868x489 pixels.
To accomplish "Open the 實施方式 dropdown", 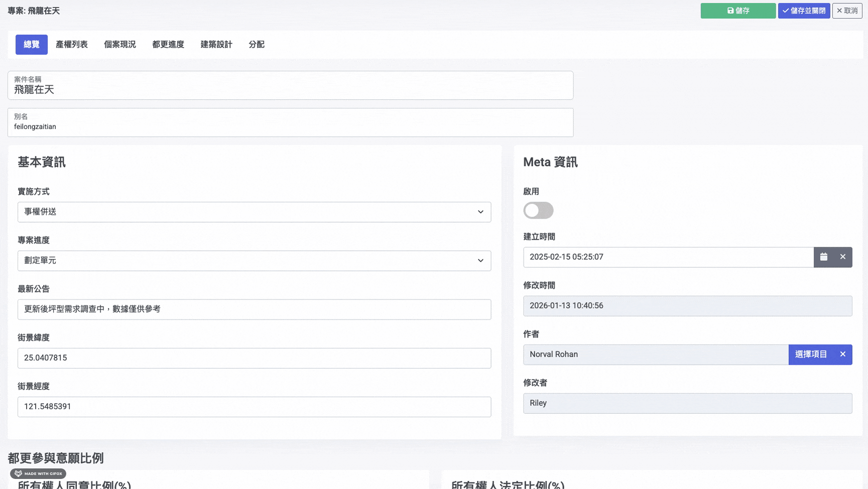I will pos(254,212).
